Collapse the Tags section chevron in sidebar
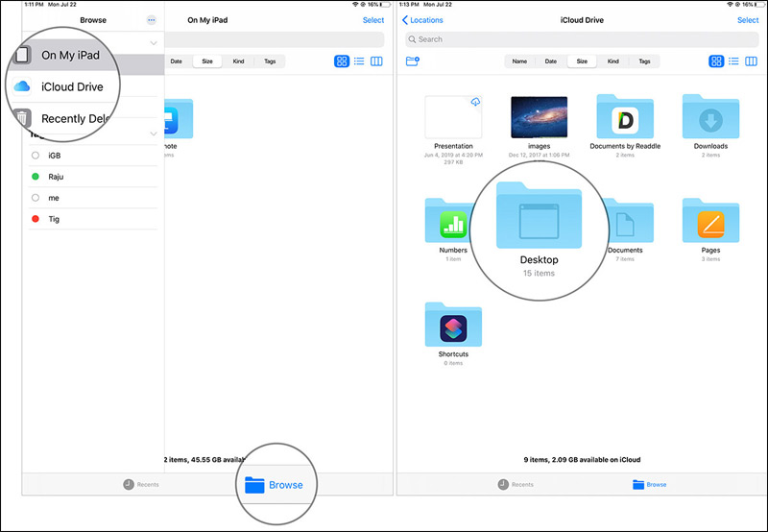The width and height of the screenshot is (768, 532). tap(154, 133)
